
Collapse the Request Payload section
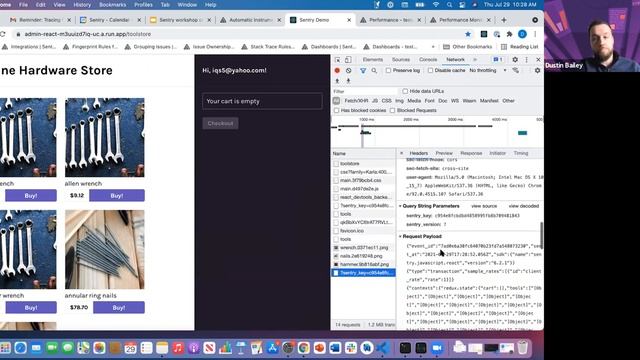point(400,236)
